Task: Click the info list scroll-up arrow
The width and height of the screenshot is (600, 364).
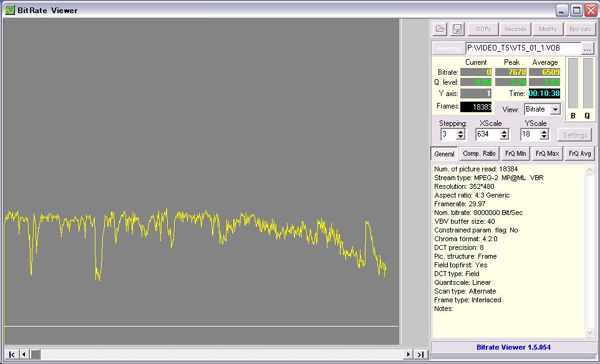Action: [589, 170]
